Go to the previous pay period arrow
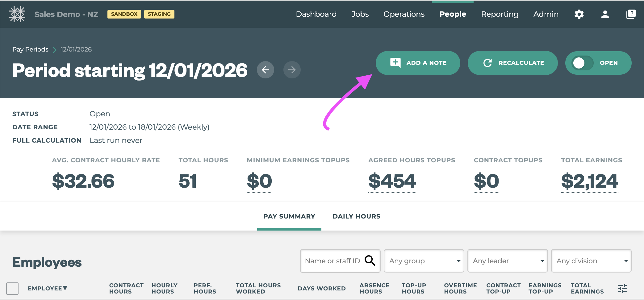This screenshot has height=300, width=644. (x=265, y=70)
